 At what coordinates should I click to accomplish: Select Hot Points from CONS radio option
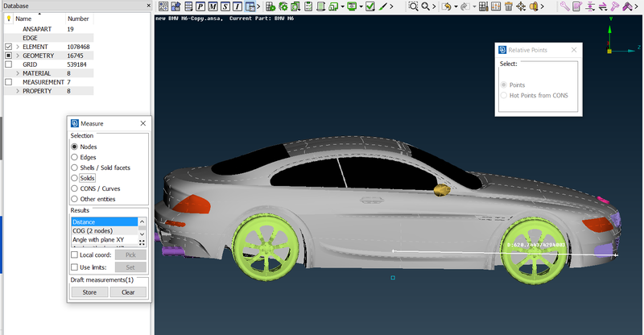[x=504, y=95]
